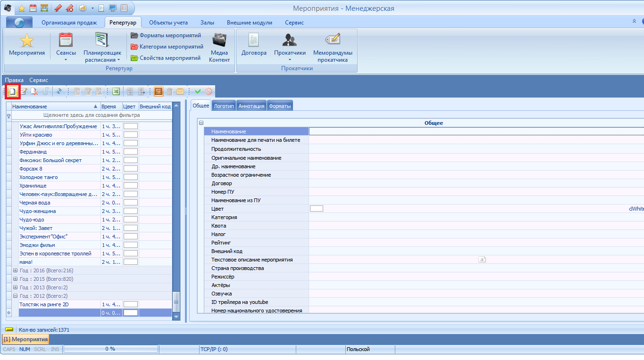
Task: Click the Наименование property value field
Action: tap(477, 131)
